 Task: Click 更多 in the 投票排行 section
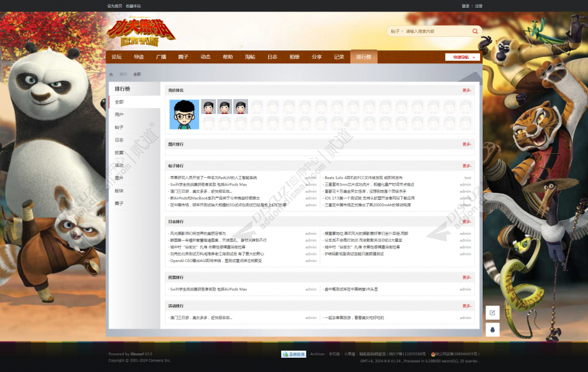point(467,278)
